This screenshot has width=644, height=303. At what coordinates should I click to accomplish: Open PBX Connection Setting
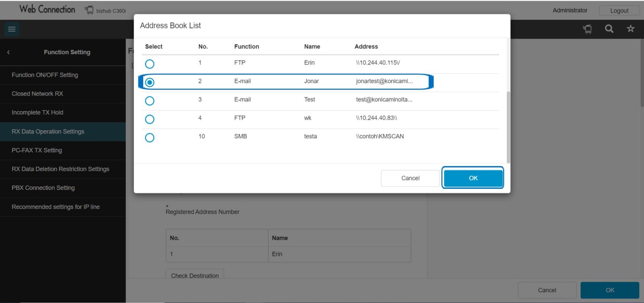43,188
